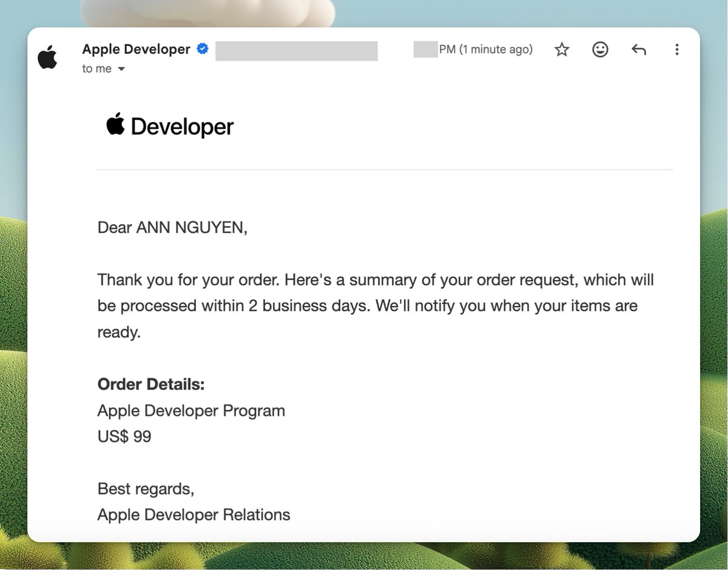728x570 pixels.
Task: Reply to the Apple Developer email
Action: [638, 50]
